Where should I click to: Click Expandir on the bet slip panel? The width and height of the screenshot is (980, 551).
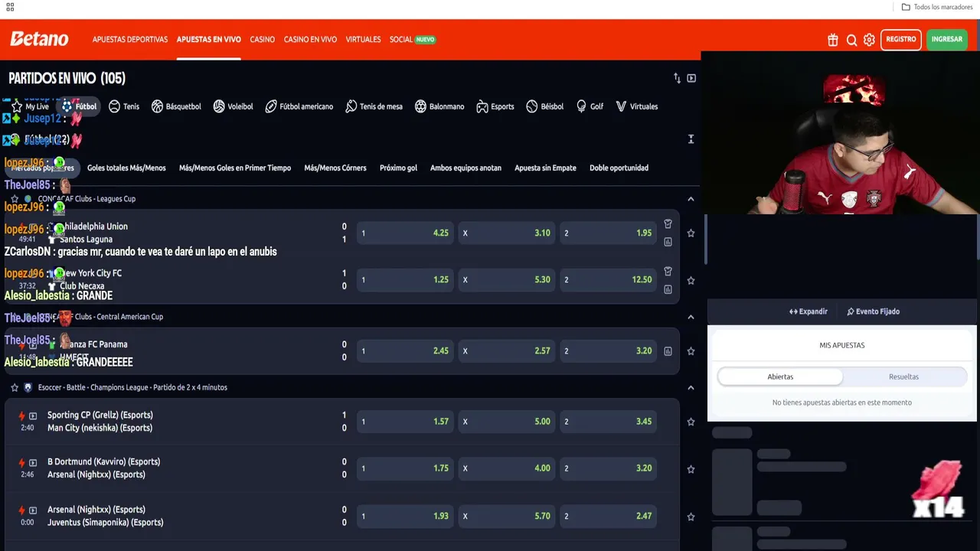pos(808,311)
